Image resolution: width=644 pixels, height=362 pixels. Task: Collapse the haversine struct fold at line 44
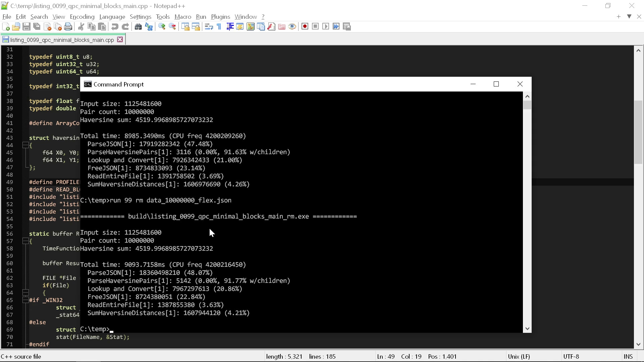pyautogui.click(x=25, y=145)
